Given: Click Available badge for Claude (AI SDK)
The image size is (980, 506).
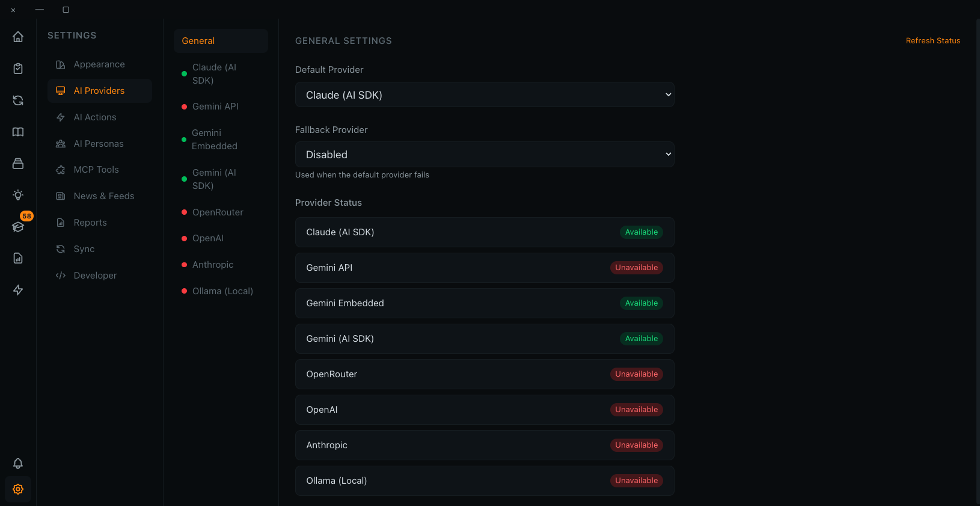Looking at the screenshot, I should tap(642, 232).
